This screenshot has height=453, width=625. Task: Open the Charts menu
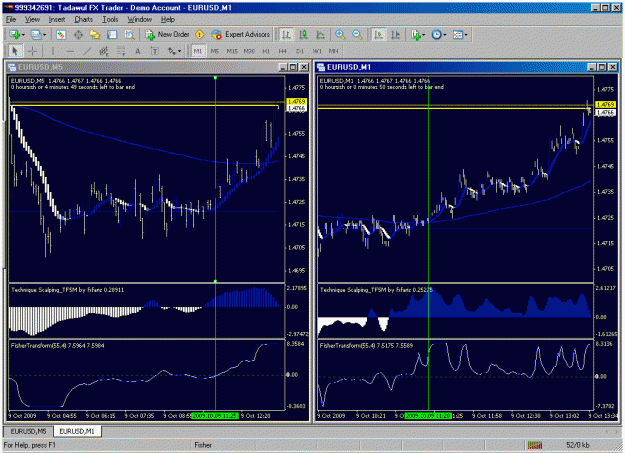pyautogui.click(x=83, y=20)
